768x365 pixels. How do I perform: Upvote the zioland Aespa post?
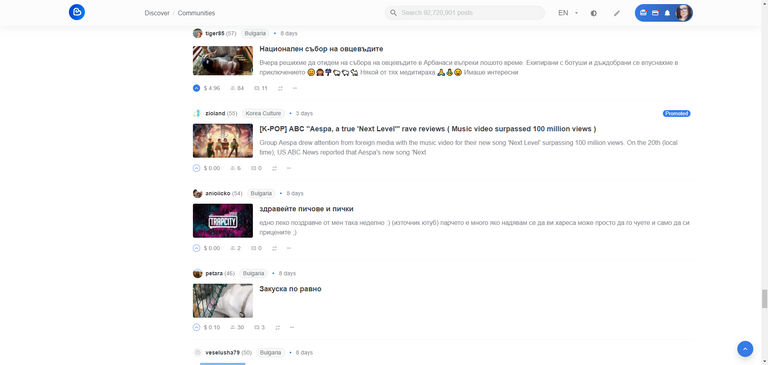pyautogui.click(x=196, y=168)
